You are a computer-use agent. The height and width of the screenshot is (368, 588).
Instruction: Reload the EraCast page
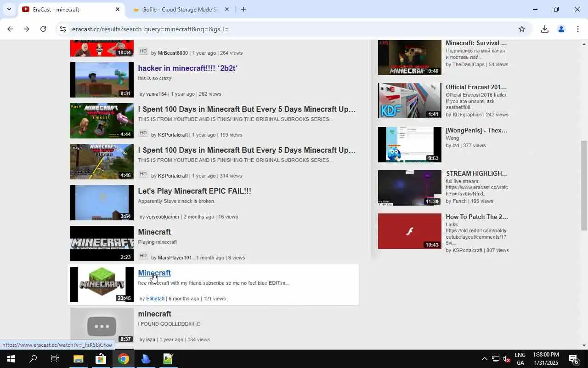pos(43,29)
